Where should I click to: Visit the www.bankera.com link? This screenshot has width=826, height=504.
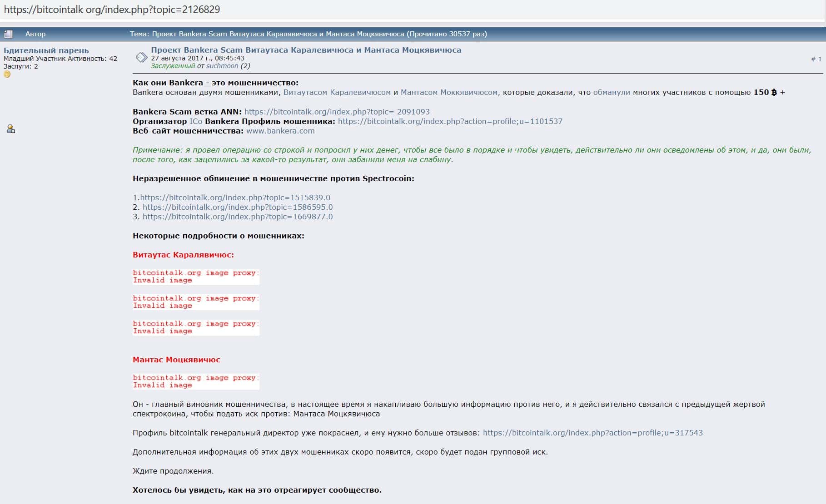click(x=280, y=131)
